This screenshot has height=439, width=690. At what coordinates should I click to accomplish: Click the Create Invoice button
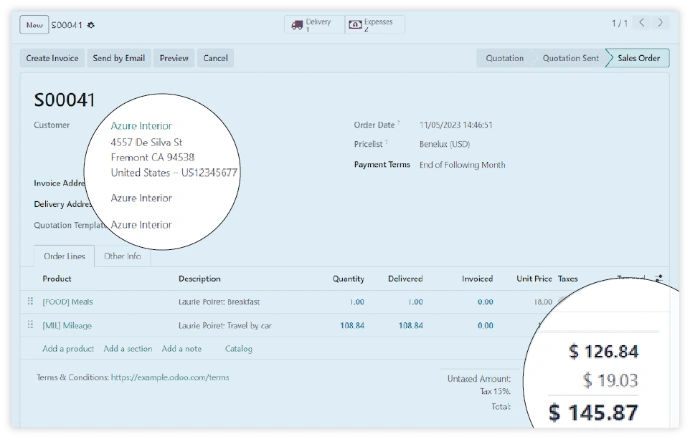tap(52, 58)
